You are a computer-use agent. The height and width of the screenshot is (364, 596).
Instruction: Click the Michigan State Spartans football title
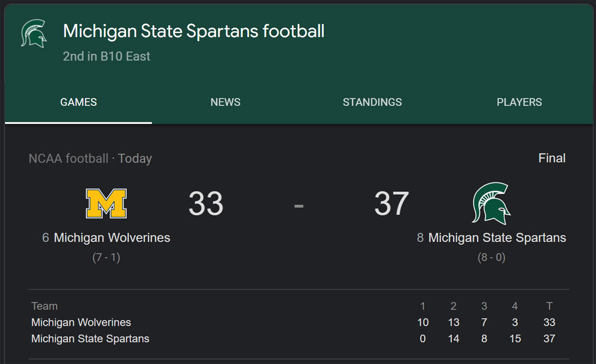194,31
